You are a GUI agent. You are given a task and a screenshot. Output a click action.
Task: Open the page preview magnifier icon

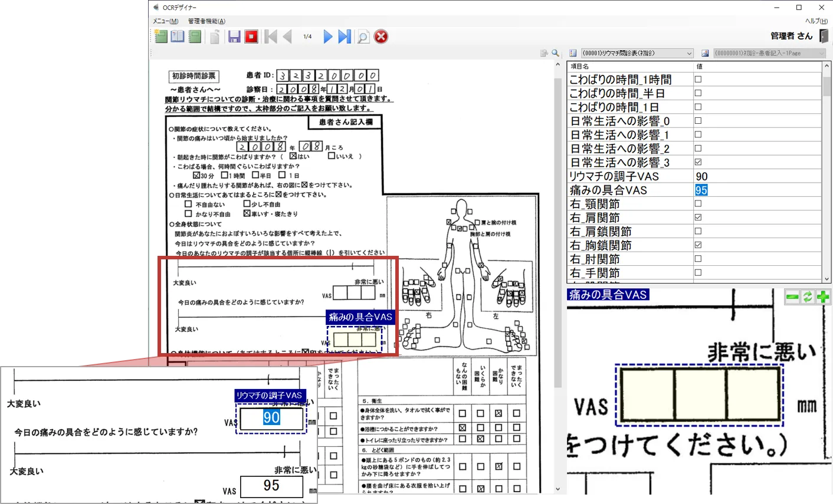363,37
